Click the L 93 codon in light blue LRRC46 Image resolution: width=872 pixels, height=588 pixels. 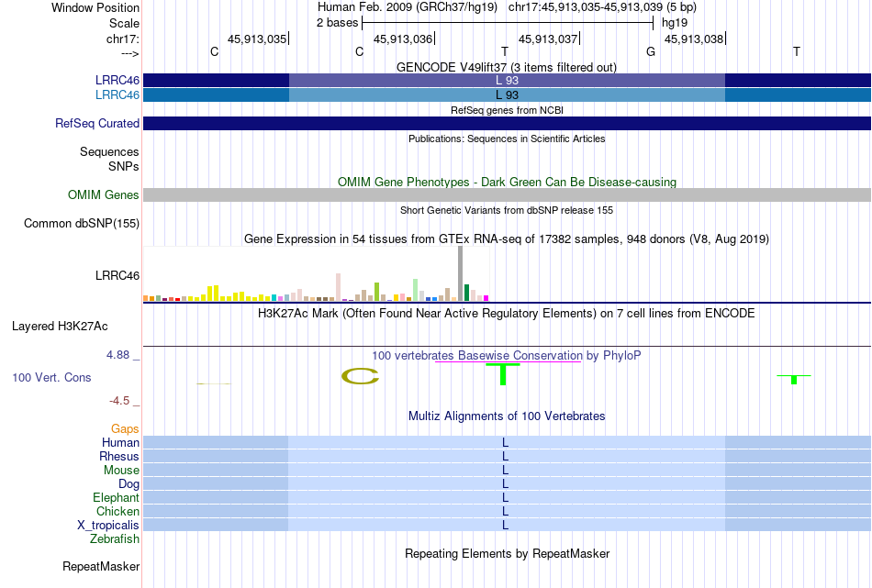click(x=507, y=95)
